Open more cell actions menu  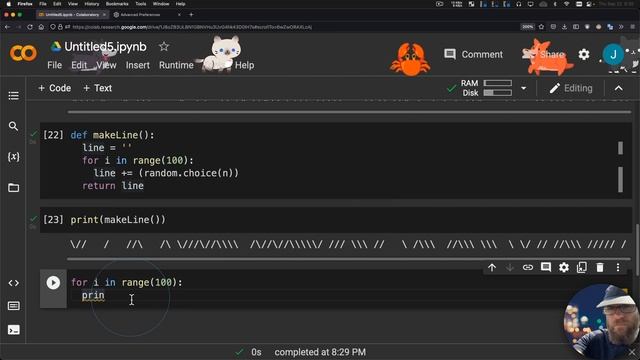pyautogui.click(x=618, y=267)
